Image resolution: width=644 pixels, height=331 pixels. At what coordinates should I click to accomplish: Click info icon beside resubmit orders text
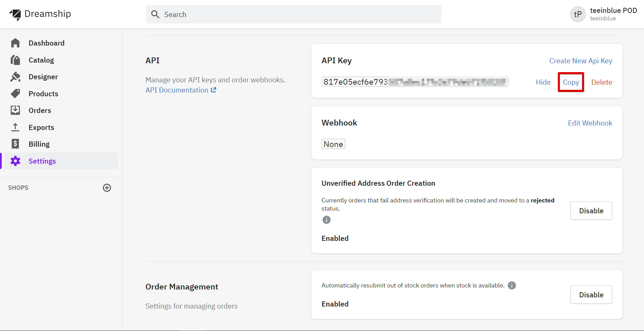pyautogui.click(x=512, y=285)
